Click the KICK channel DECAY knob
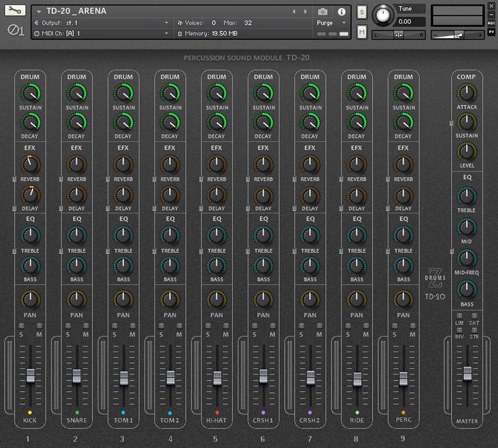498x448 pixels. click(x=31, y=123)
